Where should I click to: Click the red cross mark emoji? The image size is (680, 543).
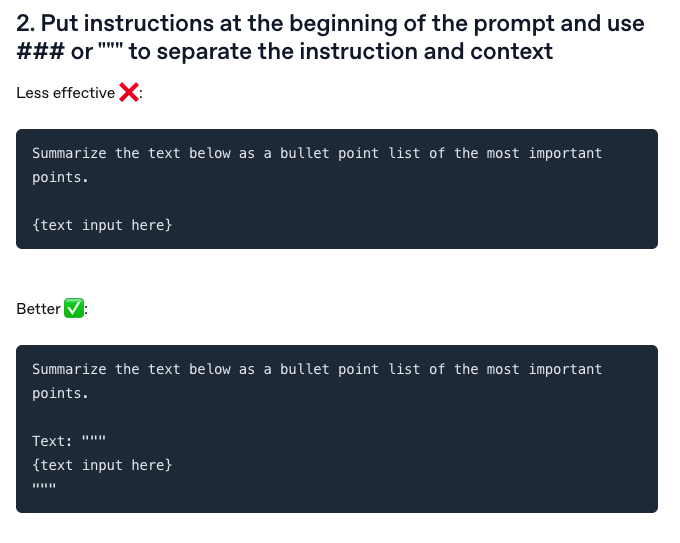pyautogui.click(x=129, y=93)
